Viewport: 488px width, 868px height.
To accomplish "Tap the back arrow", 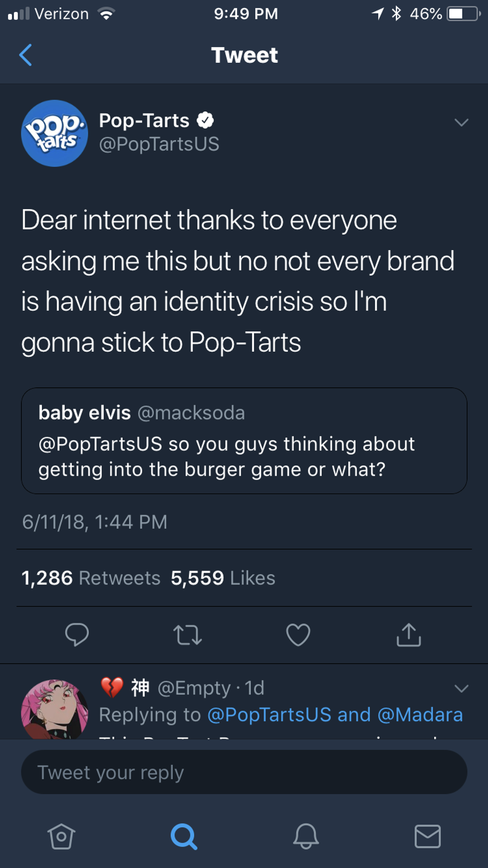I will (25, 55).
